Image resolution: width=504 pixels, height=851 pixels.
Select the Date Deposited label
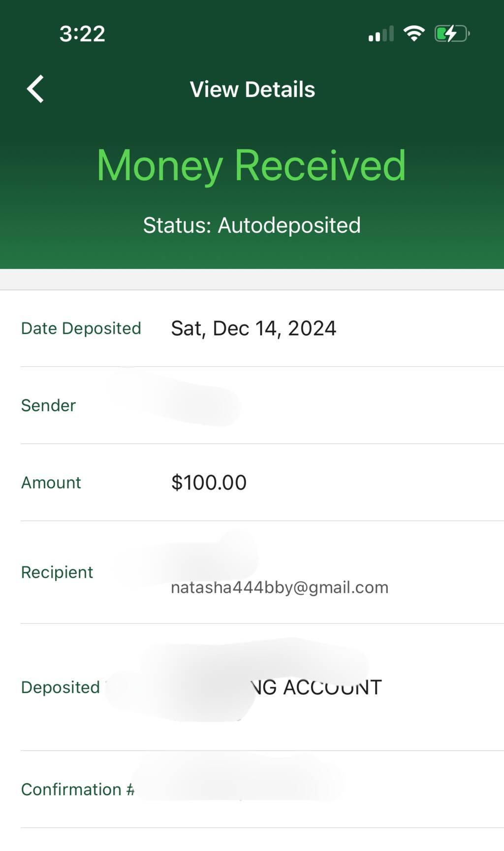[x=81, y=328]
